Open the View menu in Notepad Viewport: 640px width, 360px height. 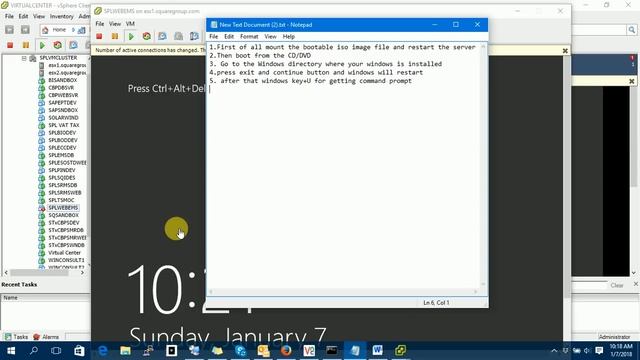pyautogui.click(x=270, y=36)
